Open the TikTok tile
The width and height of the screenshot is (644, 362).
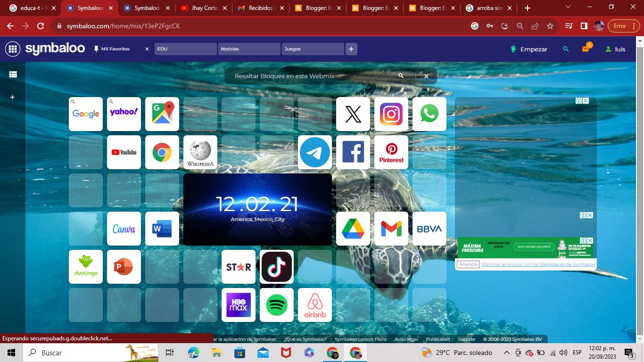point(277,267)
